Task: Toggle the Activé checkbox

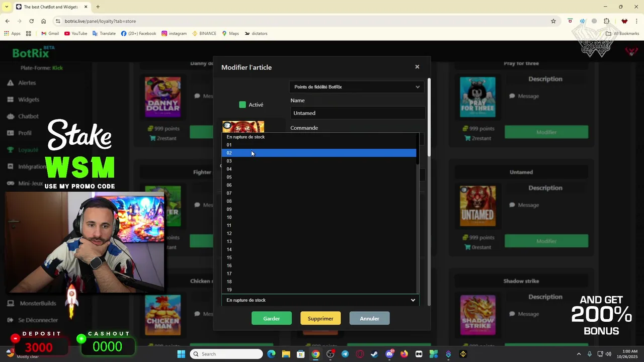Action: pyautogui.click(x=243, y=105)
